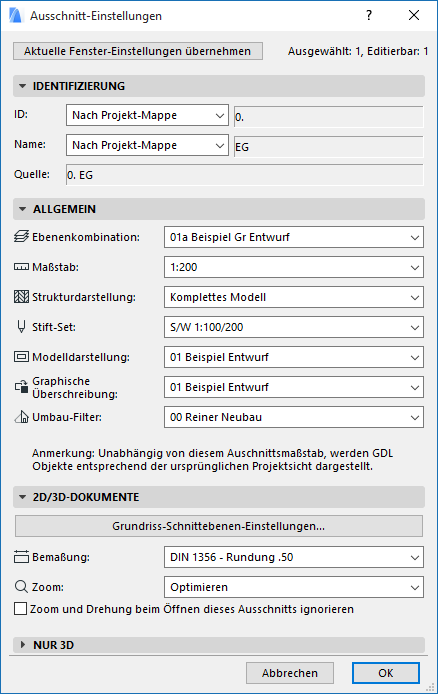Click the Strukturdarstellung hatch icon
The image size is (438, 694).
tap(21, 297)
